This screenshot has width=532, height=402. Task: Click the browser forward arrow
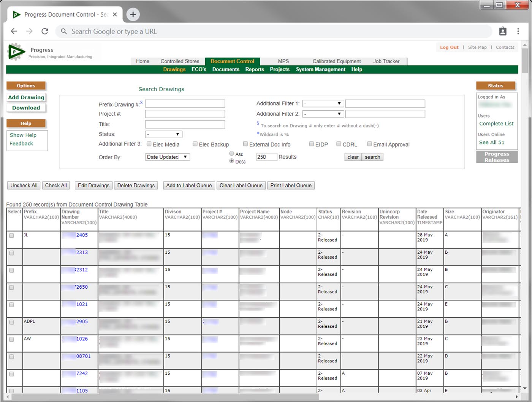[29, 32]
